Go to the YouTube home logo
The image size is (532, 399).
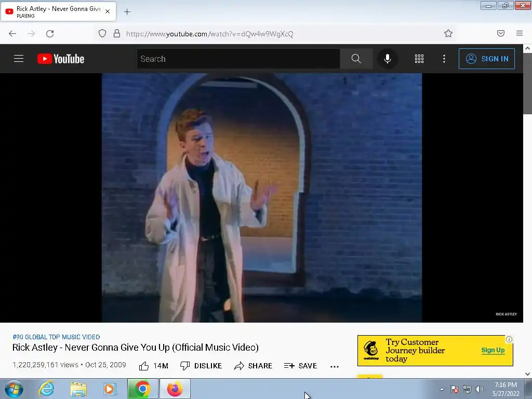[x=61, y=59]
